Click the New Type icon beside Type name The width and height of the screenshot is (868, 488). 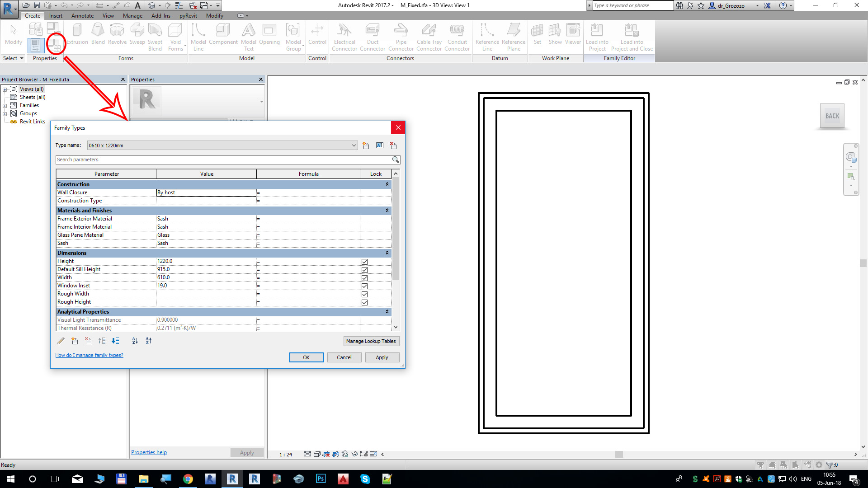(x=366, y=145)
